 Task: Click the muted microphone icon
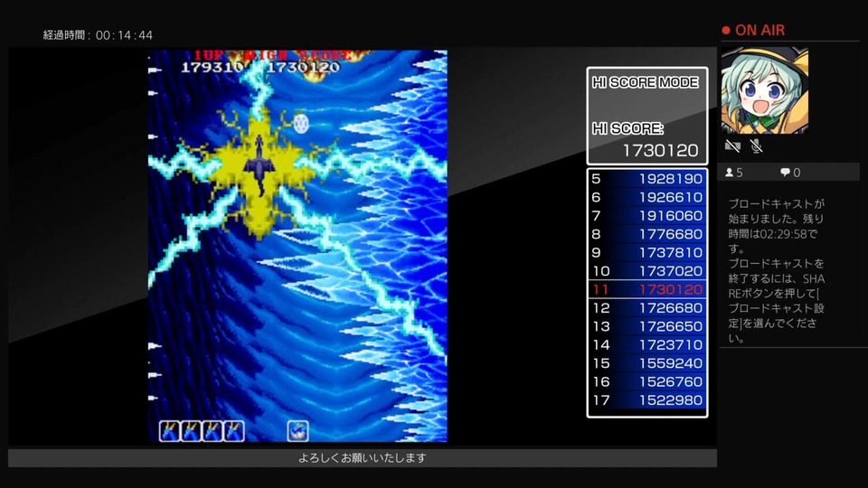(756, 146)
